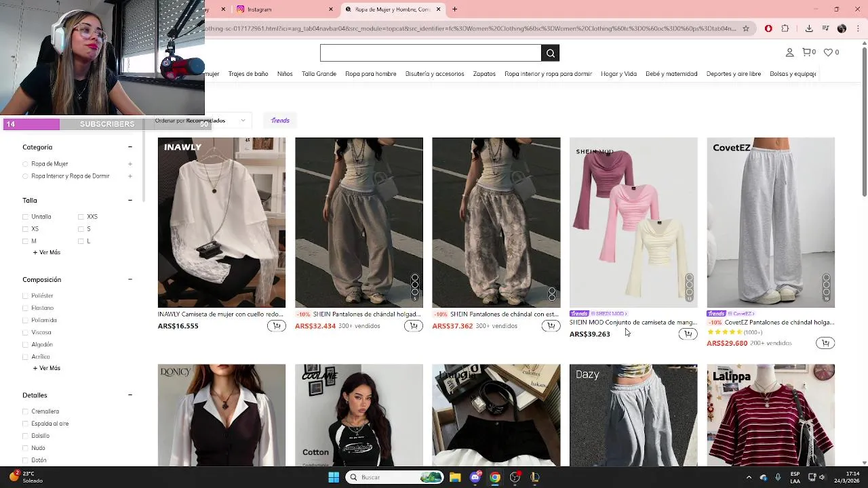Show more sizes under Talla
The height and width of the screenshot is (488, 868).
[x=47, y=252]
